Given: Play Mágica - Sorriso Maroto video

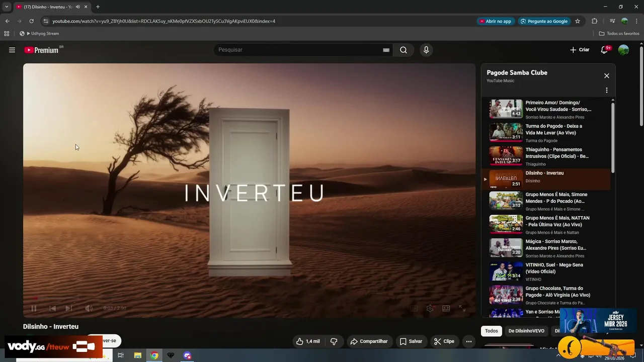Looking at the screenshot, I should point(546,248).
